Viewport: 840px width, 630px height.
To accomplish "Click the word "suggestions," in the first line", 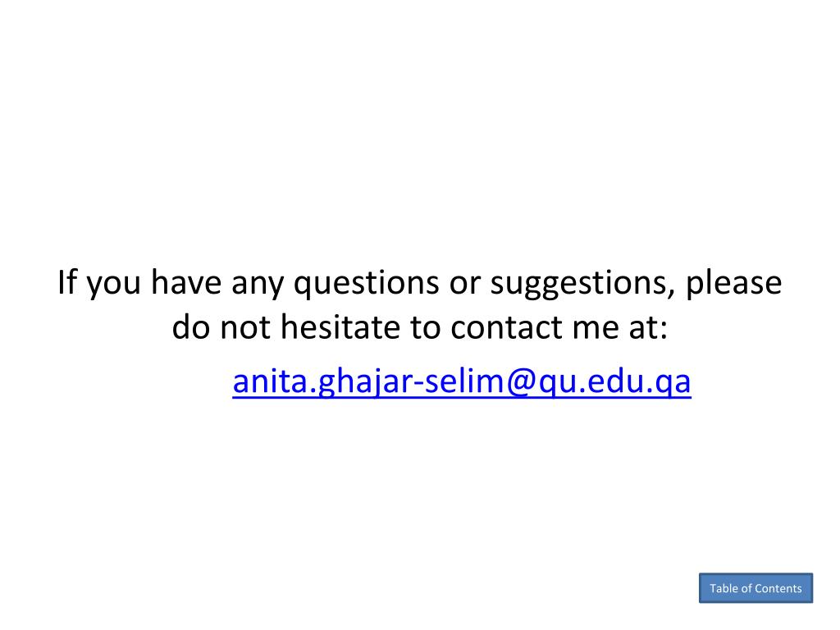I will click(583, 283).
